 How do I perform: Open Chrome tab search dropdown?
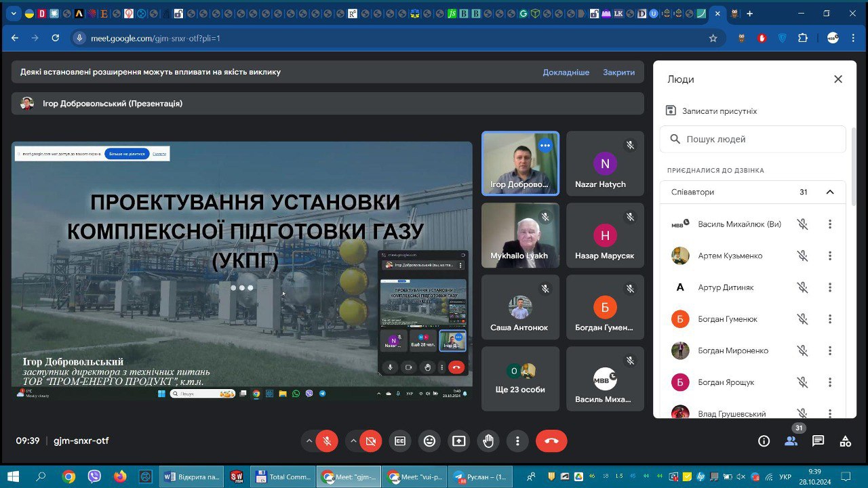(14, 14)
